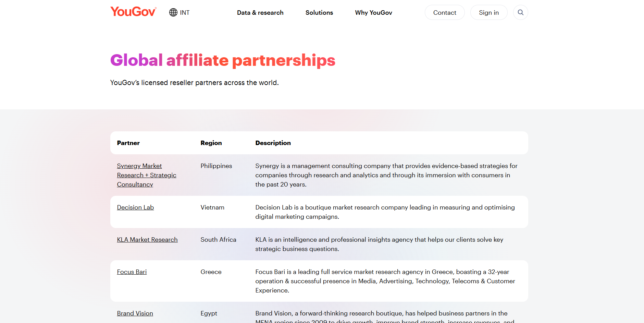
Task: Click the Description column header
Action: pos(273,143)
